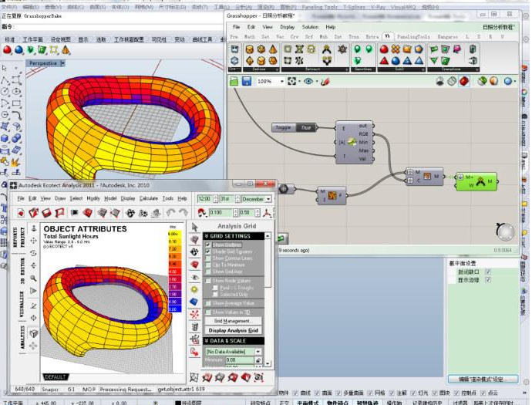The height and width of the screenshot is (405, 532).
Task: Toggle the Show Gridlines checkbox in Ecotect
Action: pos(208,245)
